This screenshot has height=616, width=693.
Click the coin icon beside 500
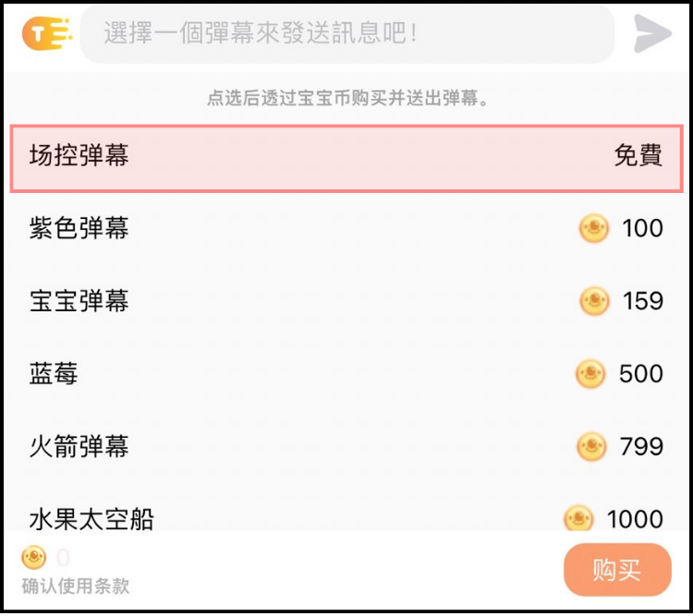pyautogui.click(x=590, y=374)
